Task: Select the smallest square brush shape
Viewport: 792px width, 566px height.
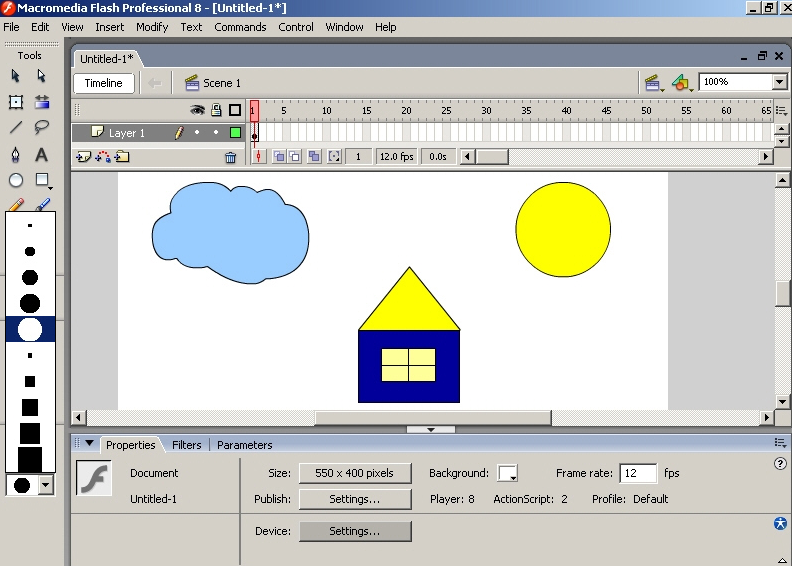Action: [30, 355]
